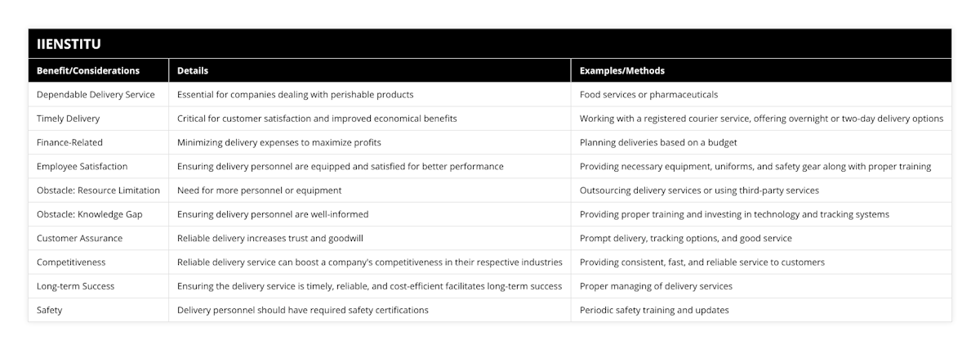Click the Food services or pharmaceuticals cell

point(648,95)
